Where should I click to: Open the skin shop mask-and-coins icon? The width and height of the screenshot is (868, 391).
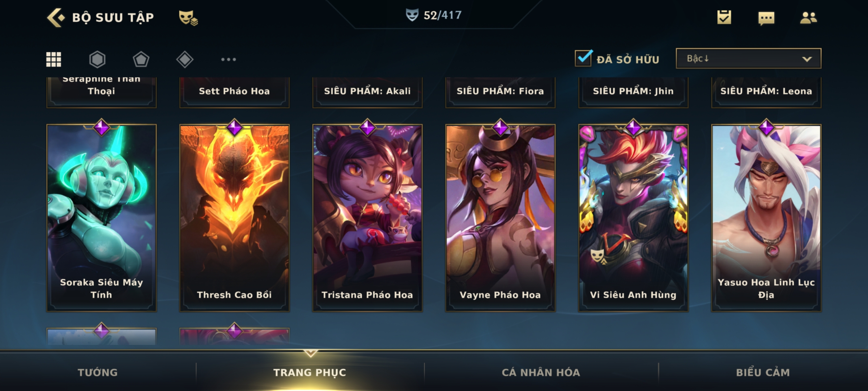click(188, 18)
